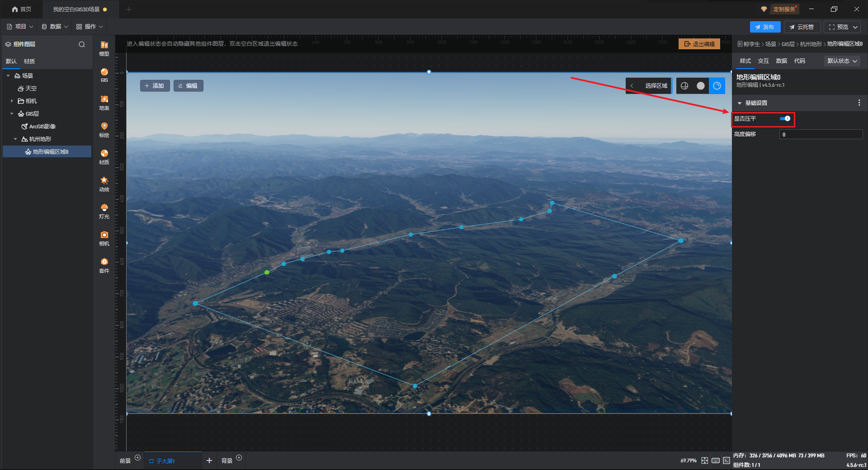Fit canvas to screen icon
868x470 pixels.
pos(705,461)
